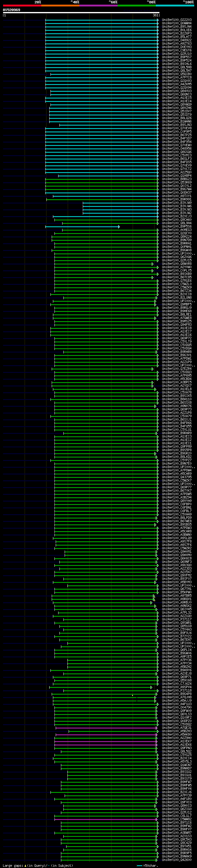This screenshot has height=868, width=197.
Task: Select the UniRef100_B6TZ34 label
Action: (177, 291)
